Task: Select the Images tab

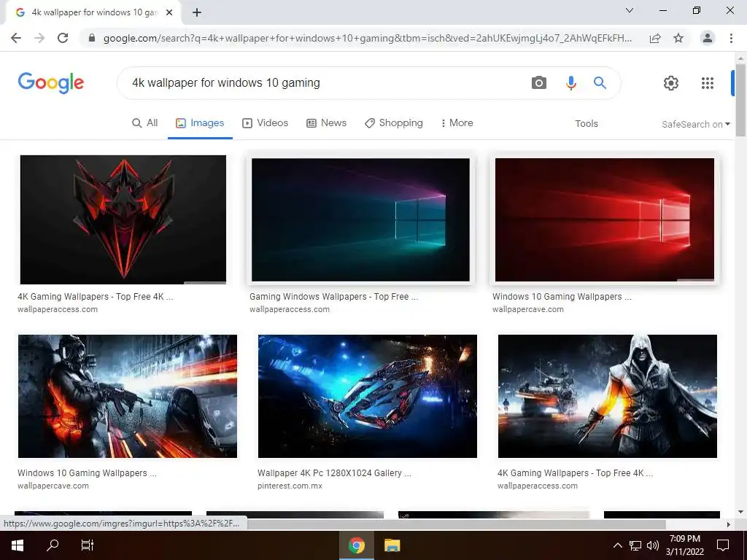Action: pyautogui.click(x=200, y=122)
